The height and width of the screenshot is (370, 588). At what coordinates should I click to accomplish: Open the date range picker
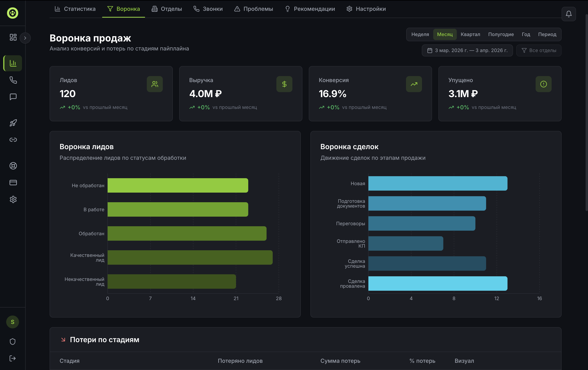click(x=467, y=50)
